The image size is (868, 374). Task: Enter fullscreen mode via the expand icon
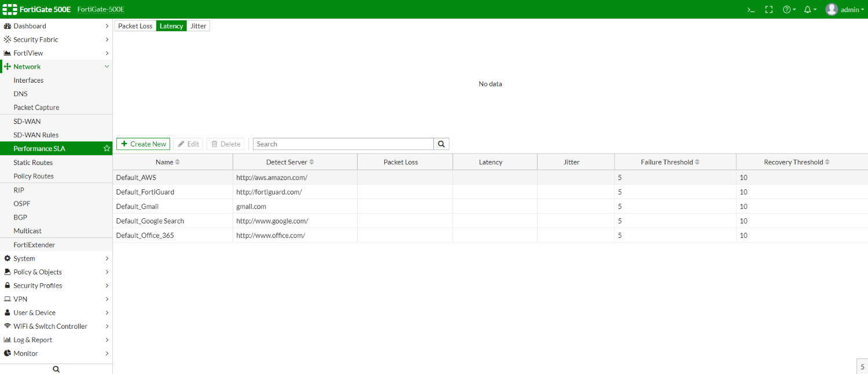[x=768, y=9]
